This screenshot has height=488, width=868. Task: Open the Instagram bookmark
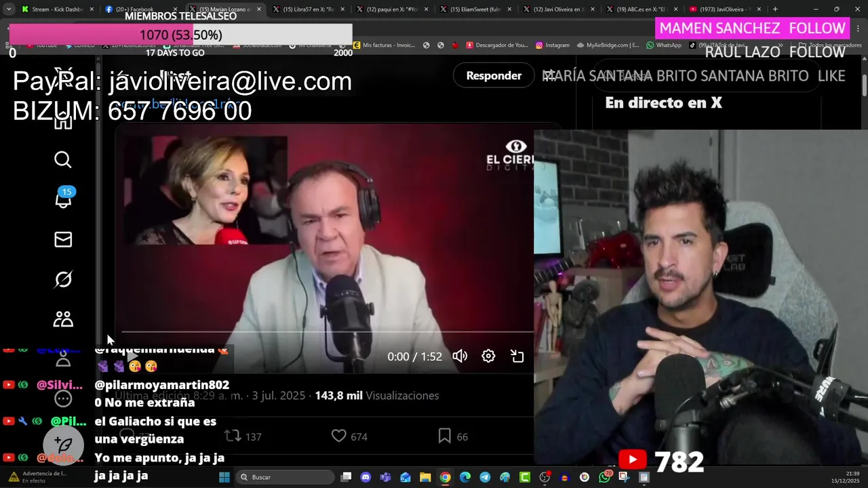(553, 45)
